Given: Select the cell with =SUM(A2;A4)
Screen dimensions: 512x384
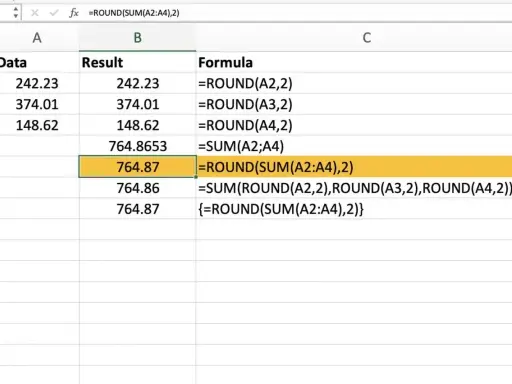Looking at the screenshot, I should 354,146.
